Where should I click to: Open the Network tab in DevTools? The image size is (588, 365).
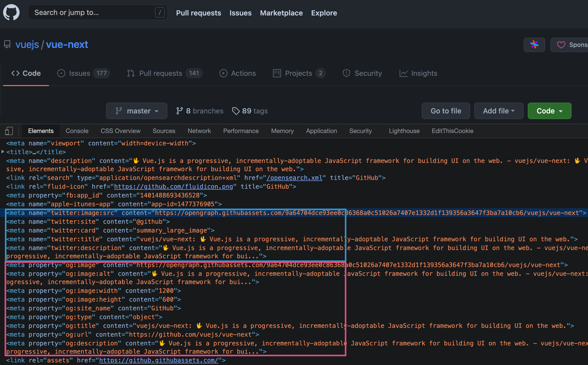[199, 131]
